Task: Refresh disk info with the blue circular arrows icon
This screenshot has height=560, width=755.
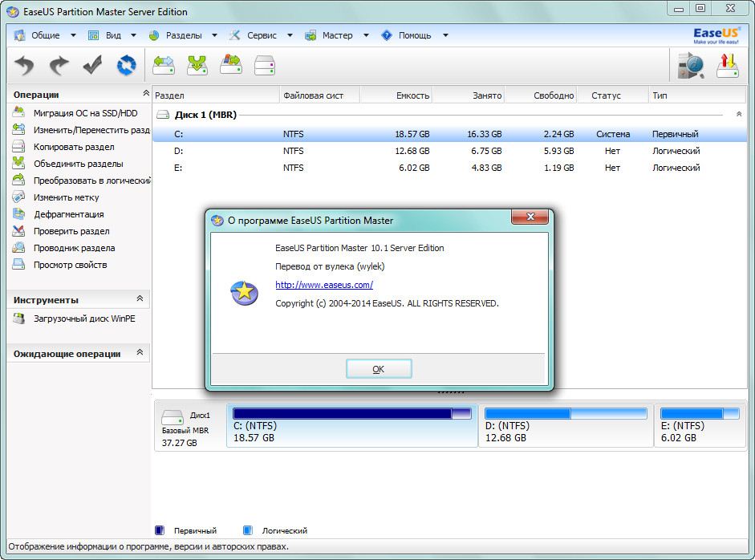Action: (127, 66)
